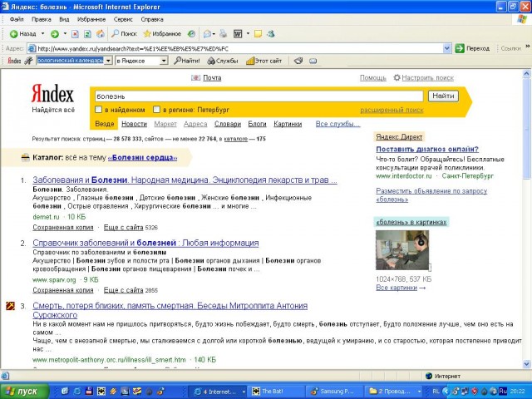Open расширенный поиск link
The height and width of the screenshot is (399, 532).
(392, 110)
